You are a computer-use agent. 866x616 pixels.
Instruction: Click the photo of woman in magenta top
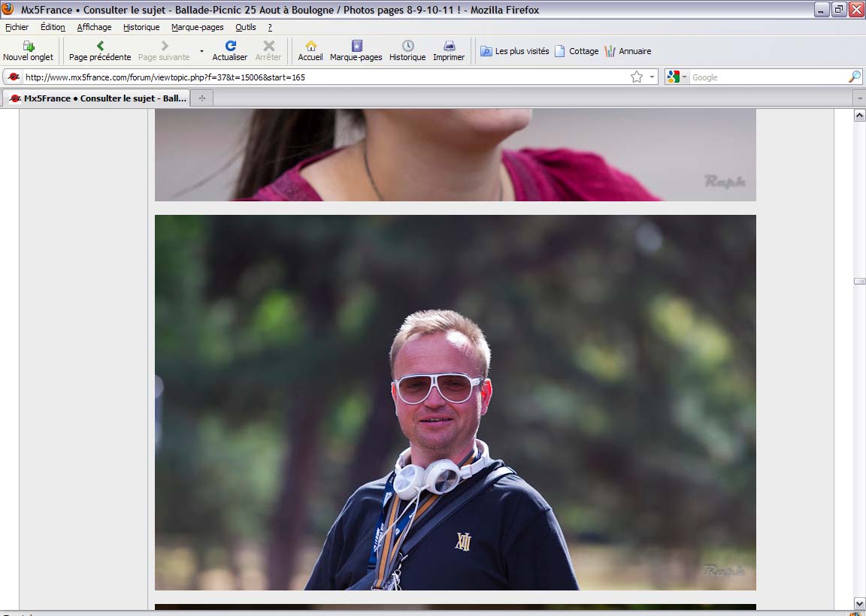coord(455,155)
